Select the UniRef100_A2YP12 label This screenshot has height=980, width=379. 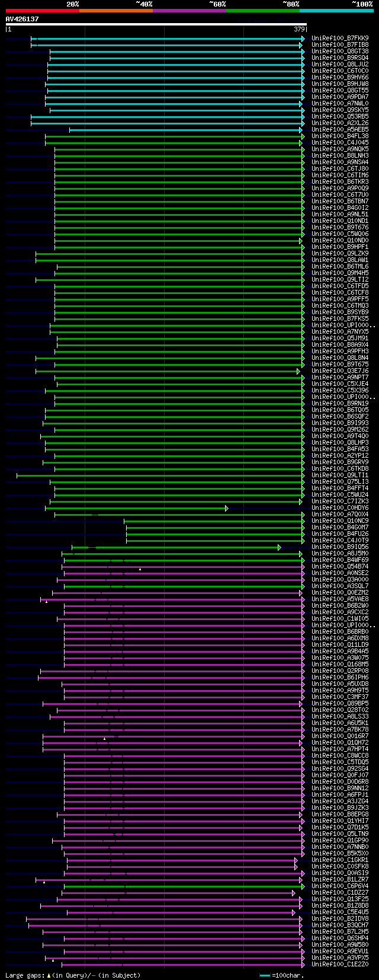coord(340,456)
